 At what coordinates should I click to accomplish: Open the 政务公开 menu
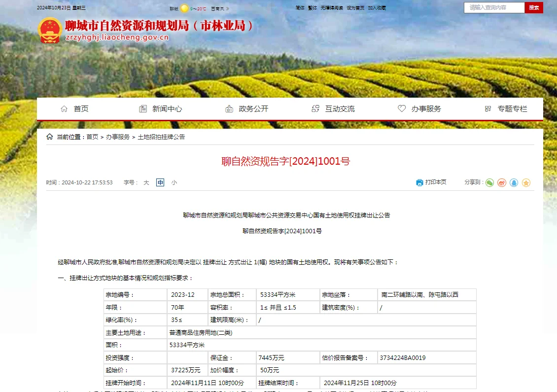[247, 109]
